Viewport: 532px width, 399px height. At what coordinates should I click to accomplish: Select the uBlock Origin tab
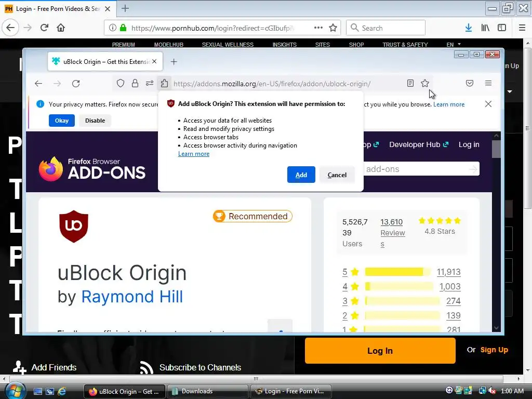[105, 61]
